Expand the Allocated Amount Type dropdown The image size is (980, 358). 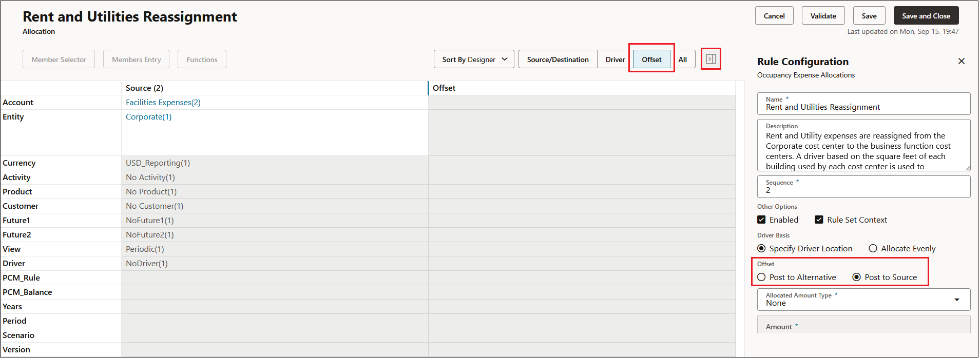click(x=864, y=300)
